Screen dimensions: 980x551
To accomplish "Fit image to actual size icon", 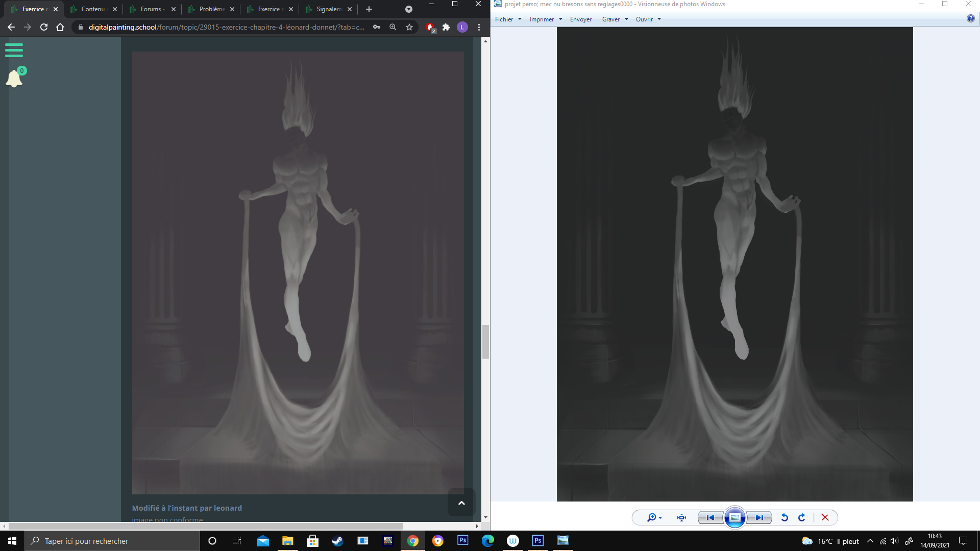I will pos(681,517).
